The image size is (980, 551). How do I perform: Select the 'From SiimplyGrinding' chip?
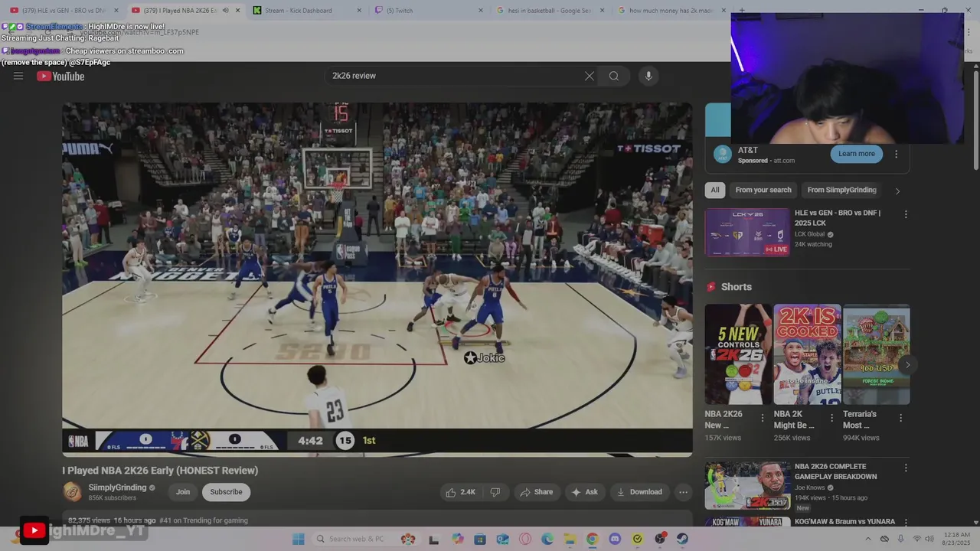(841, 190)
